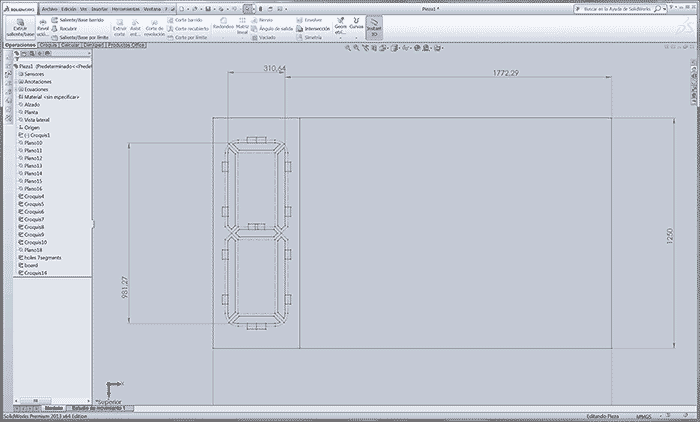The height and width of the screenshot is (422, 700).
Task: Choose Nervio rib command
Action: pos(262,20)
